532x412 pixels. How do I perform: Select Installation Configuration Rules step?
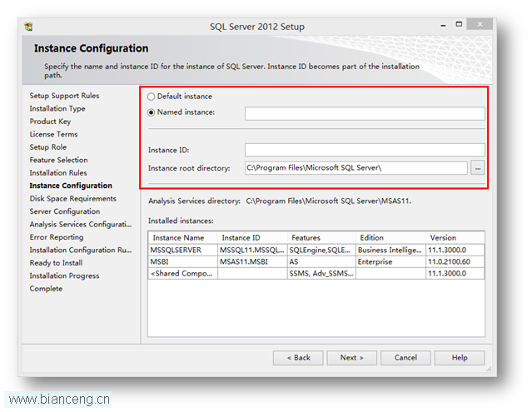point(81,251)
